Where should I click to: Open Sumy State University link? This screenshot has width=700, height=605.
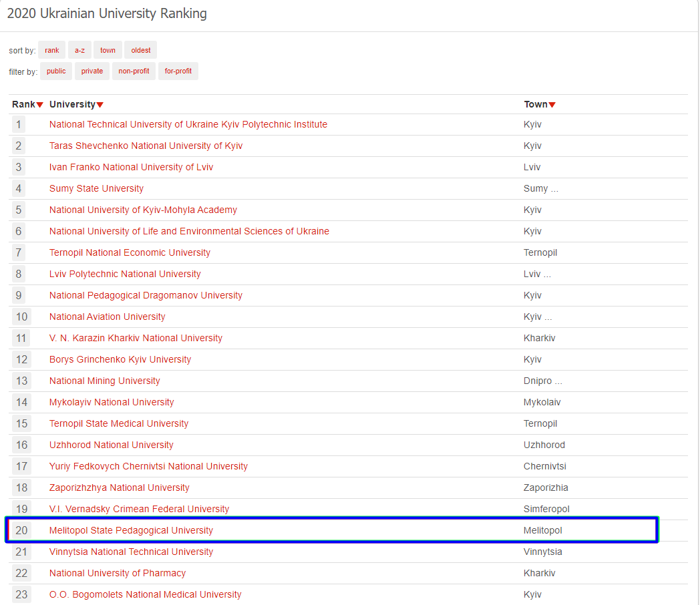tap(96, 188)
